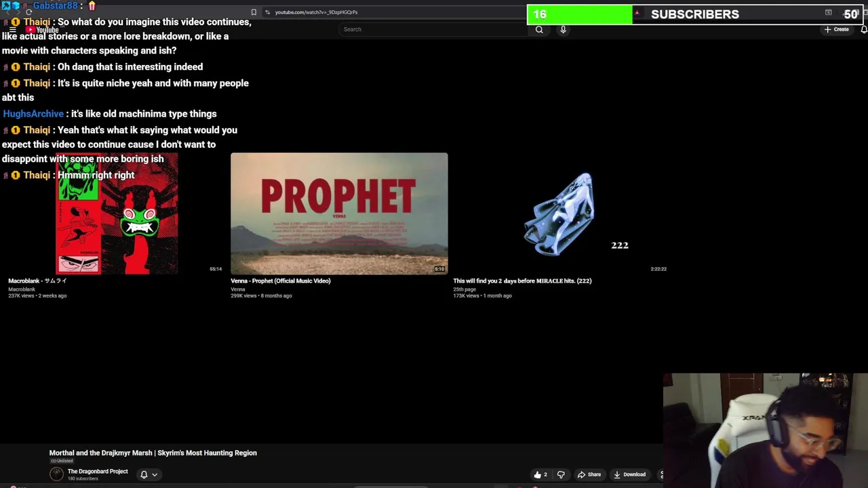Expand the subscription bell dropdown chevron
The height and width of the screenshot is (488, 868).
[155, 474]
